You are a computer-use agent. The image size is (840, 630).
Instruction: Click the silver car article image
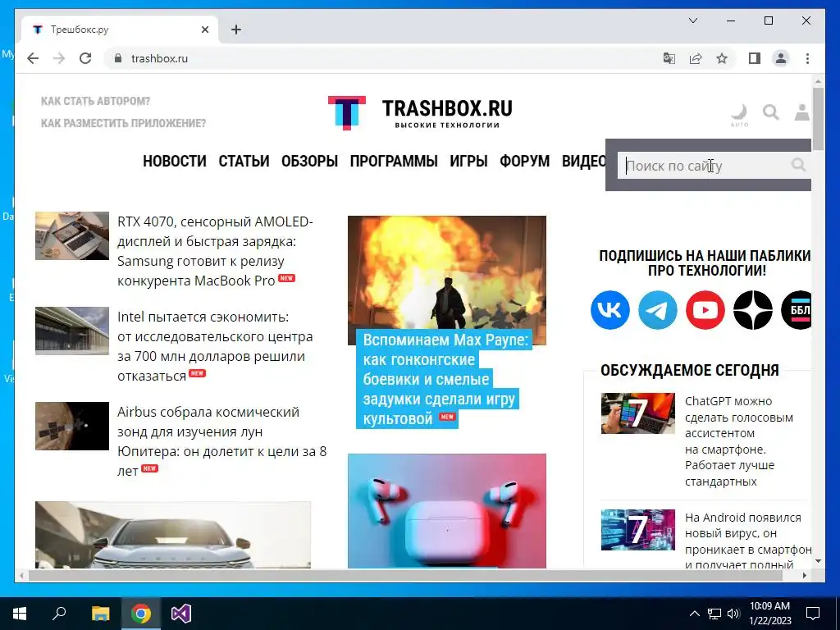[173, 535]
